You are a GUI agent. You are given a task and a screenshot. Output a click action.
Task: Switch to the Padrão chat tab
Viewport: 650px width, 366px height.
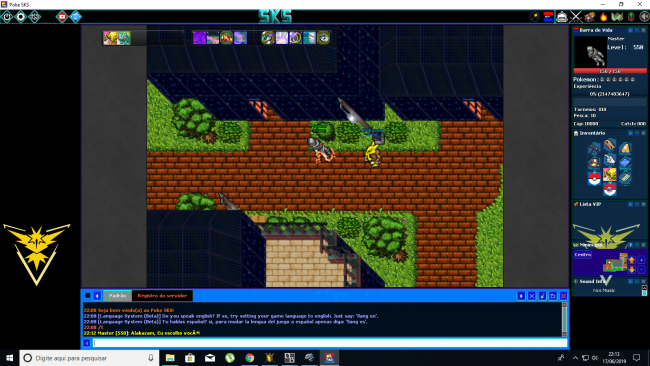(x=117, y=296)
